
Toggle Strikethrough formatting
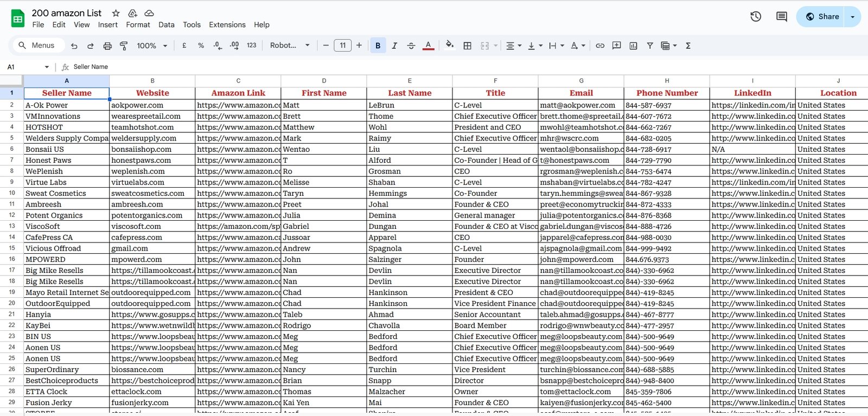[x=411, y=46]
